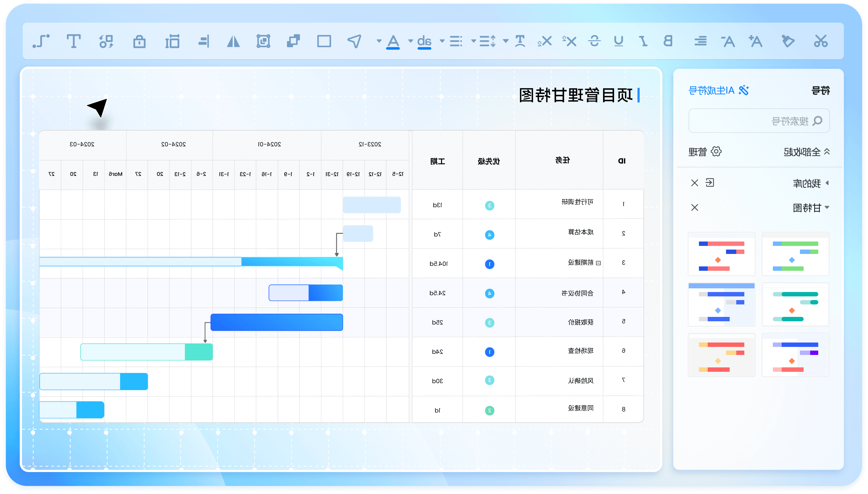Select the blue and purple Gantt template thumbnail
The width and height of the screenshot is (868, 494).
(x=795, y=355)
